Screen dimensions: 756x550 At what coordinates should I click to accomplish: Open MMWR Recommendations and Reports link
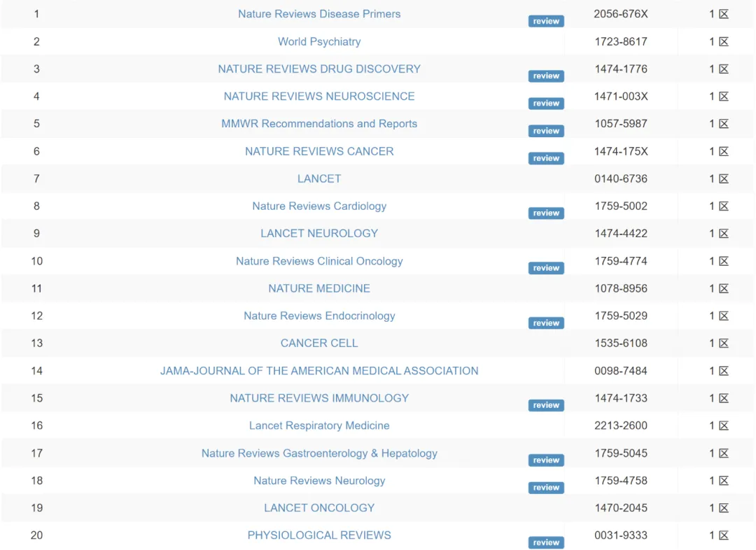pyautogui.click(x=319, y=124)
